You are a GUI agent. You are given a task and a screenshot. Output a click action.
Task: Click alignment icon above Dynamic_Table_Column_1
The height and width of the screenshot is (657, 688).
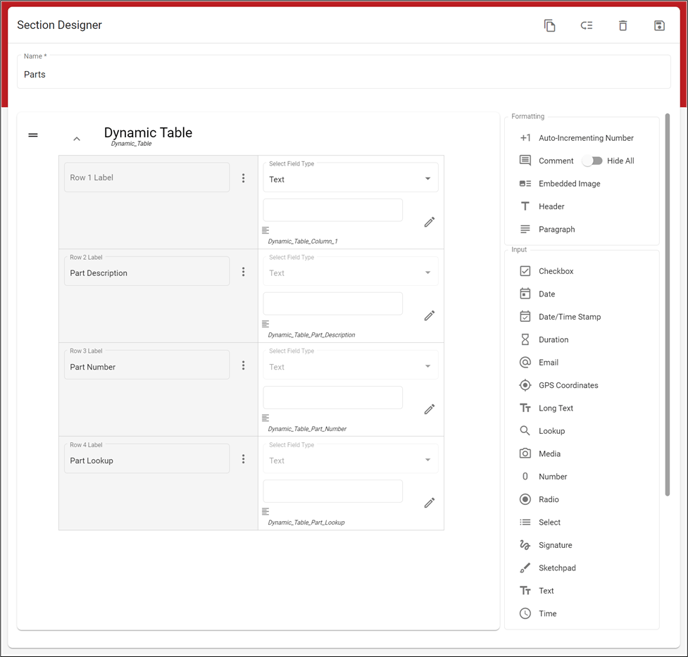click(x=265, y=230)
